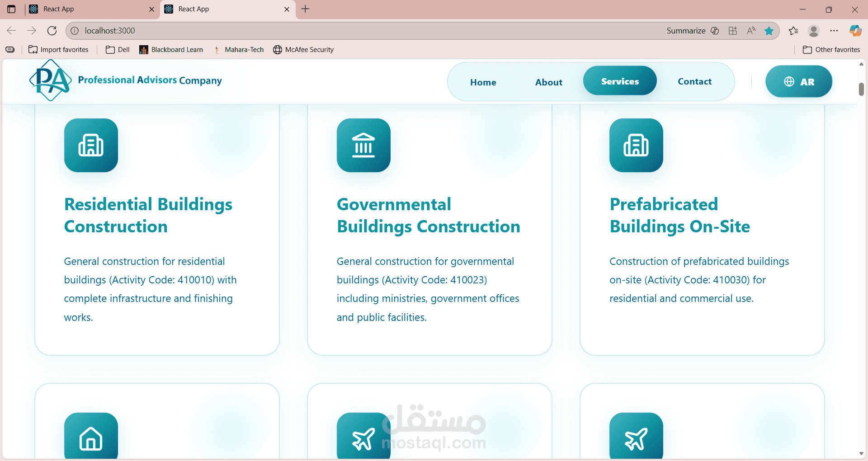The image size is (868, 461).
Task: Refresh the localhost page
Action: pos(52,31)
